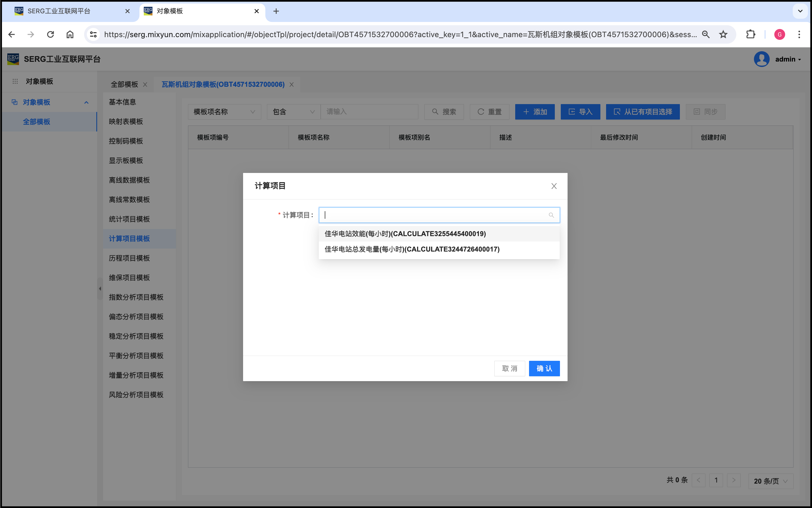Image resolution: width=812 pixels, height=508 pixels.
Task: Click the search magnifier inside the 计算项目 input
Action: (x=551, y=215)
